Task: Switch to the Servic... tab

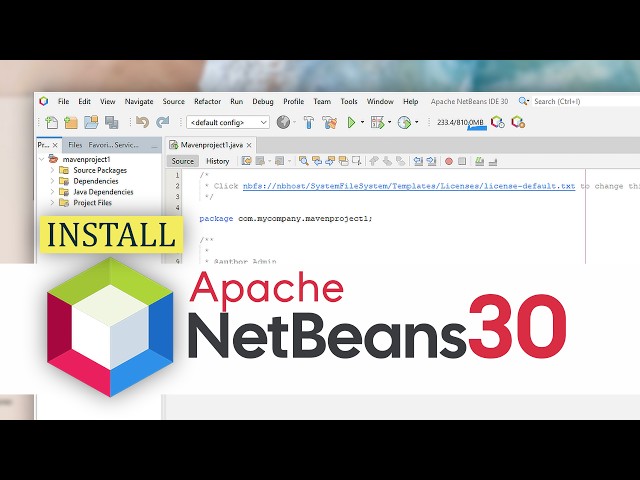Action: point(127,145)
